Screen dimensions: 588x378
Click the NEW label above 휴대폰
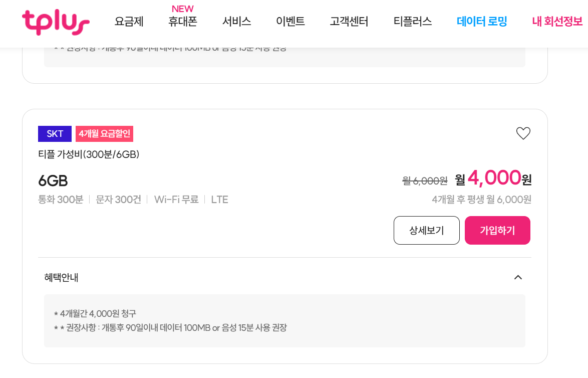182,8
